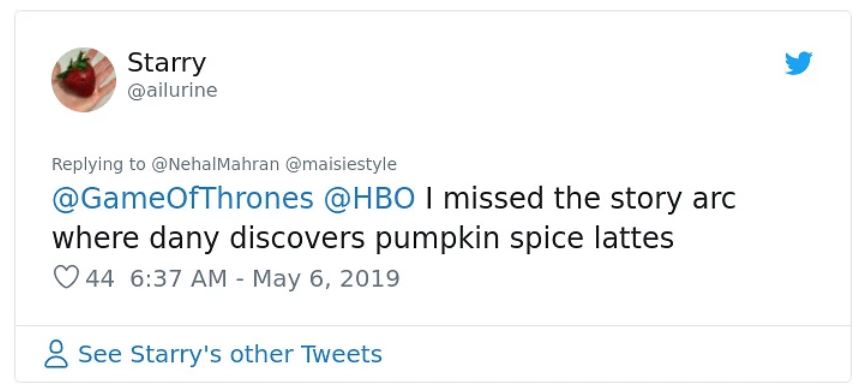Click the word 'Tweets' in footer link
858x389 pixels.
pyautogui.click(x=341, y=354)
